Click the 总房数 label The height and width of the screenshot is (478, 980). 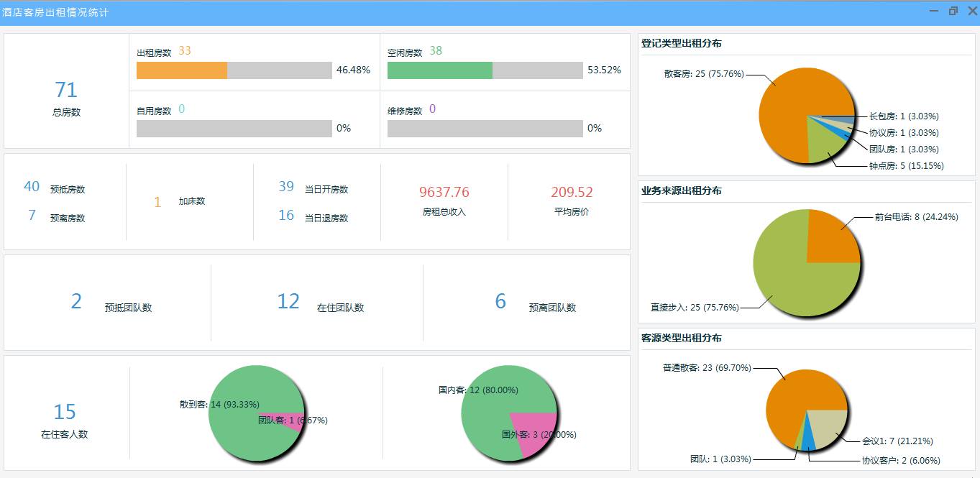66,112
